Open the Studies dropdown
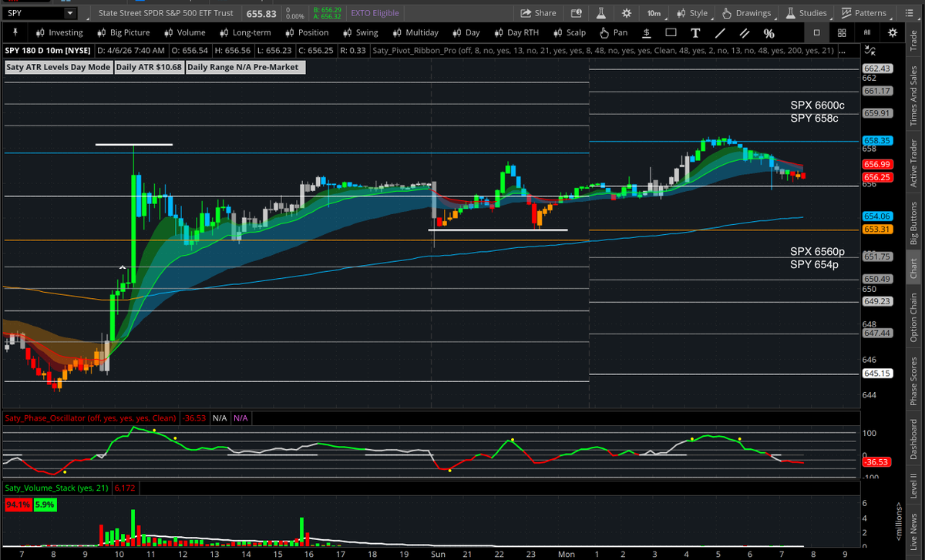This screenshot has width=925, height=560. (806, 13)
